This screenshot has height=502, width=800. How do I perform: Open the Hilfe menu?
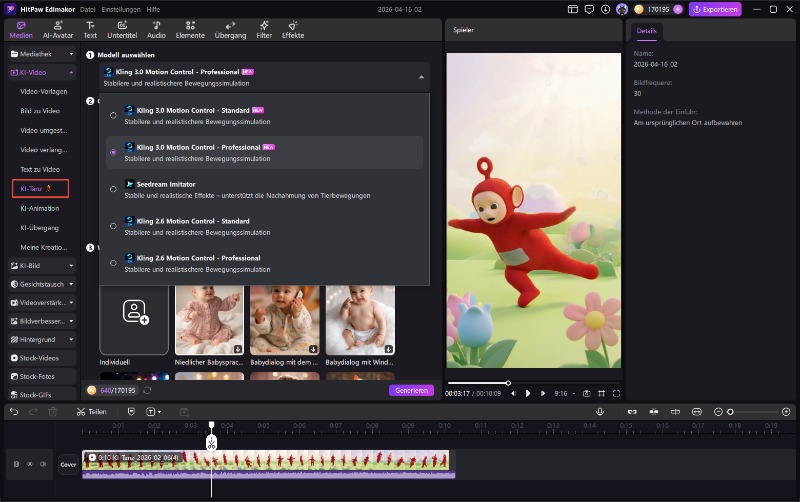click(x=153, y=9)
